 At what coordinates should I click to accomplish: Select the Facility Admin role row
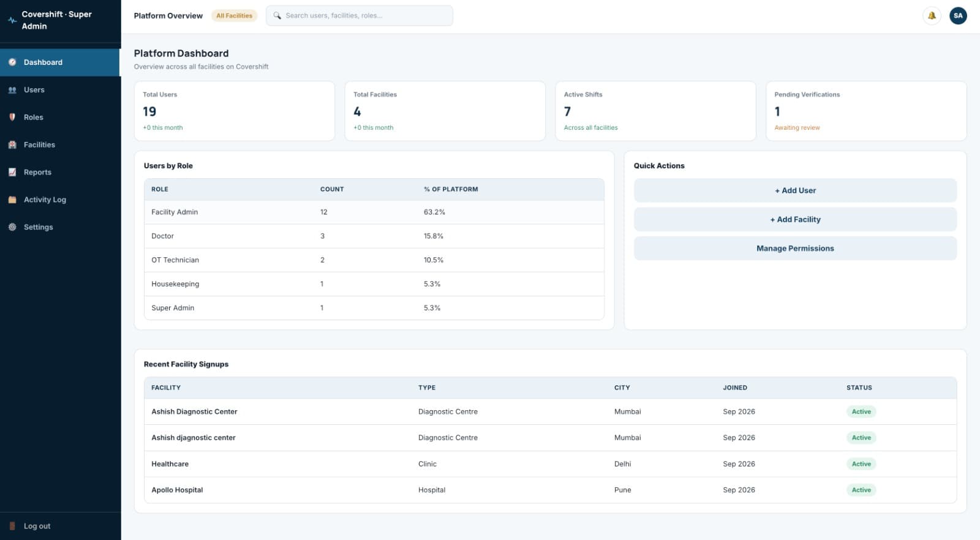pyautogui.click(x=374, y=212)
